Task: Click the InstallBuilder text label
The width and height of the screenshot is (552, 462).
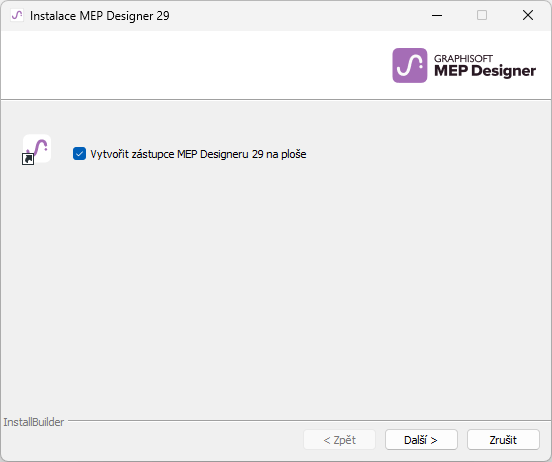Action: click(x=34, y=422)
